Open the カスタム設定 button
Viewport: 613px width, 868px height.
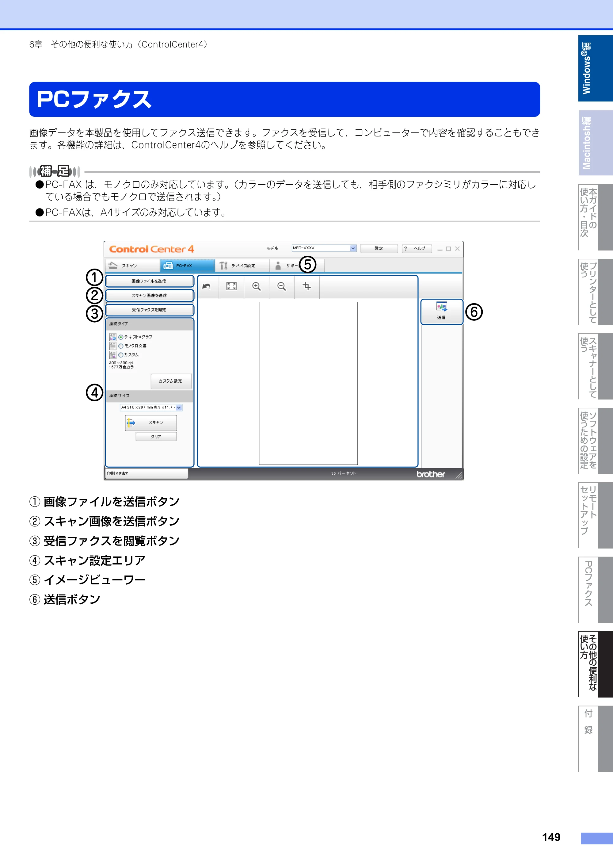(x=171, y=381)
